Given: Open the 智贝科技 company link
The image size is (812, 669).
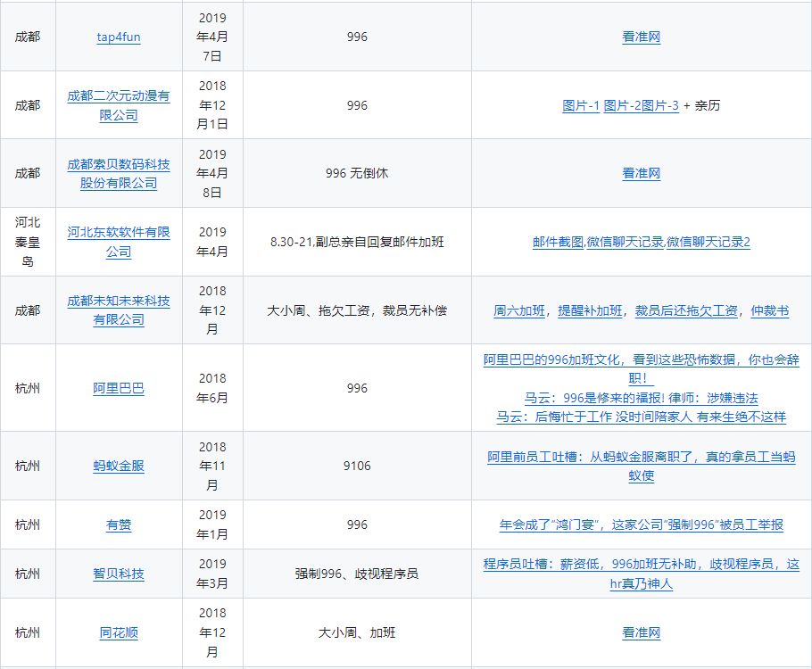Looking at the screenshot, I should pos(119,574).
